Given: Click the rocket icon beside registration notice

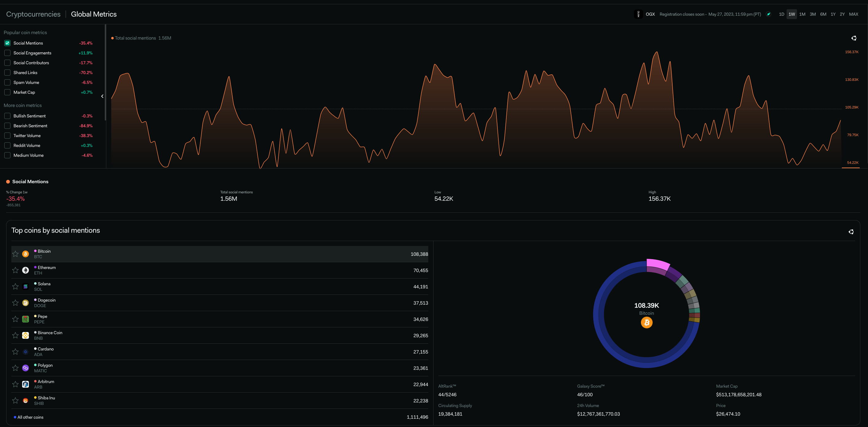Looking at the screenshot, I should (x=768, y=14).
